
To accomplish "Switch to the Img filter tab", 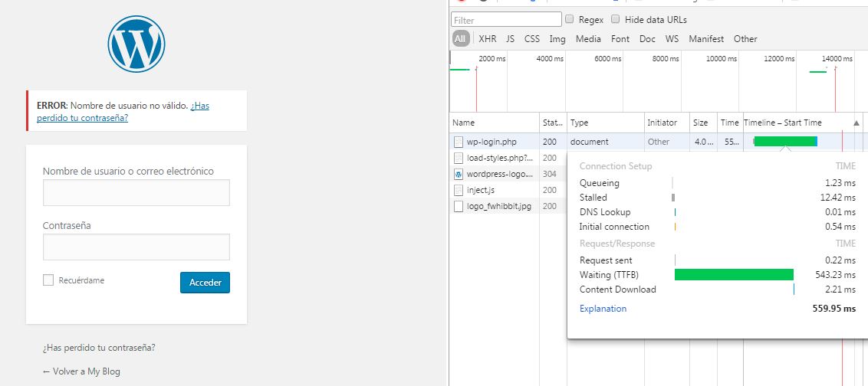I will [x=557, y=39].
